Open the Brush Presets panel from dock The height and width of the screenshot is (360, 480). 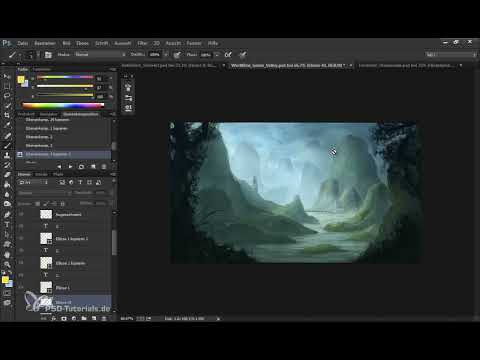pos(128,98)
